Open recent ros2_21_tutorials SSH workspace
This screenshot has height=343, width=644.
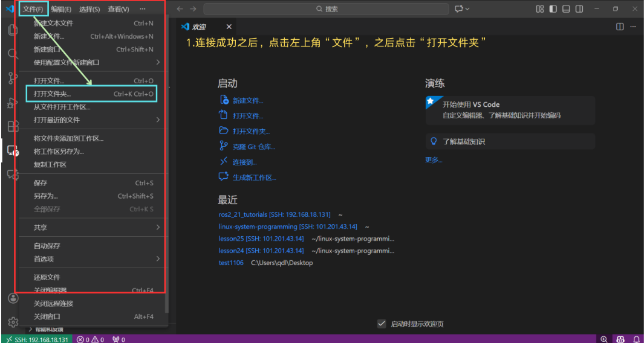pos(275,214)
